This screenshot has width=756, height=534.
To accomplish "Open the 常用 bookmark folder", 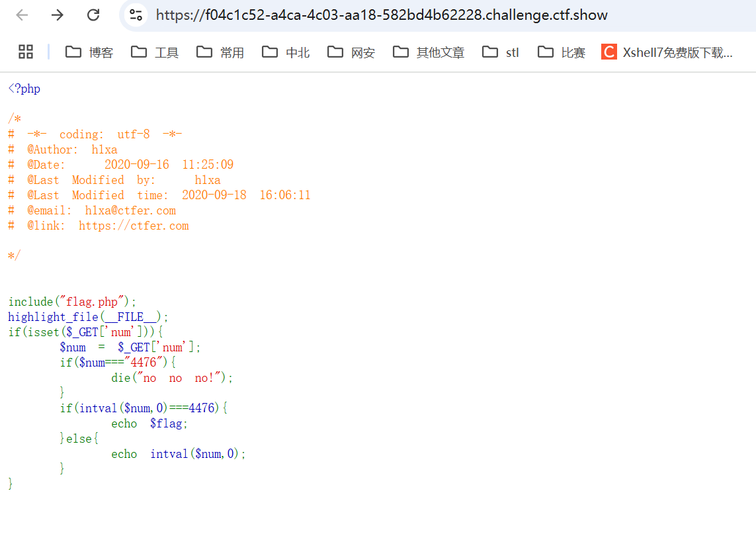I will pos(220,52).
